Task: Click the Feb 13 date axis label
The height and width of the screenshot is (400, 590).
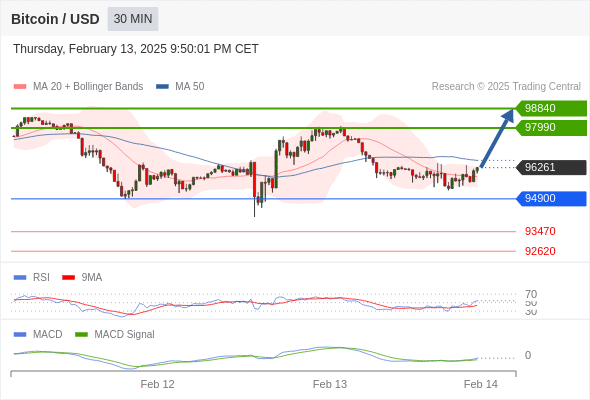Action: click(x=330, y=384)
